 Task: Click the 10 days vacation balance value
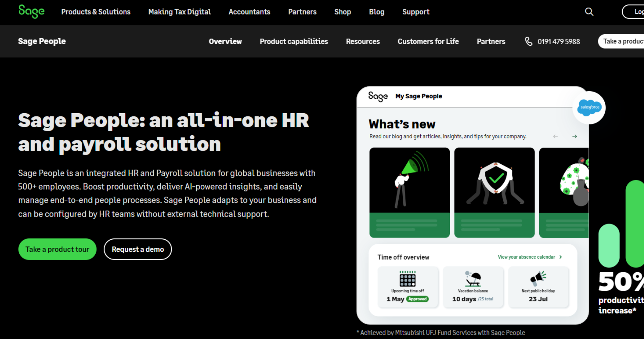click(464, 299)
